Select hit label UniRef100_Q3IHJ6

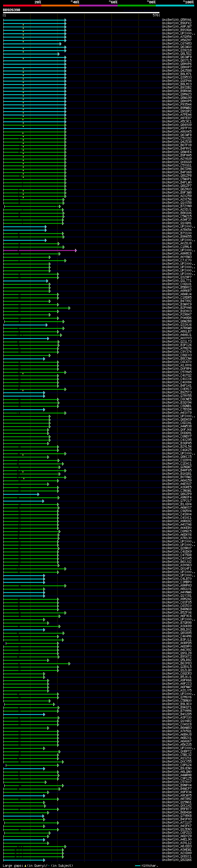coord(177,325)
